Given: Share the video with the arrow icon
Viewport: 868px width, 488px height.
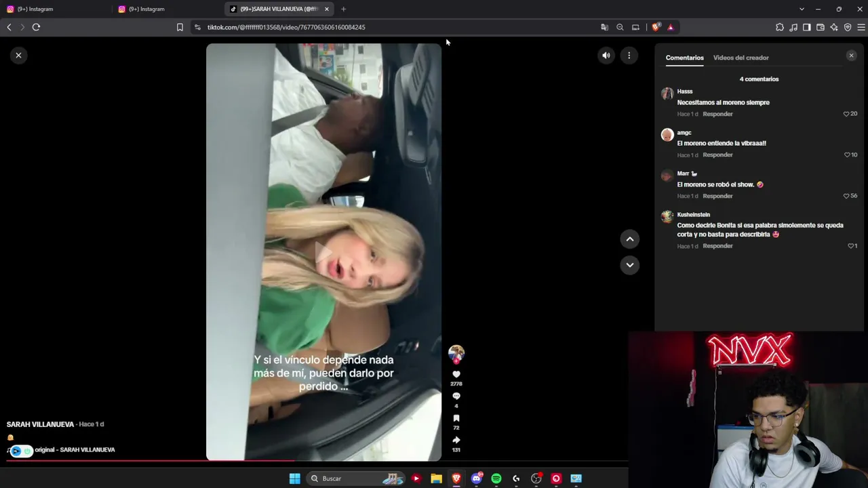Looking at the screenshot, I should click(456, 440).
